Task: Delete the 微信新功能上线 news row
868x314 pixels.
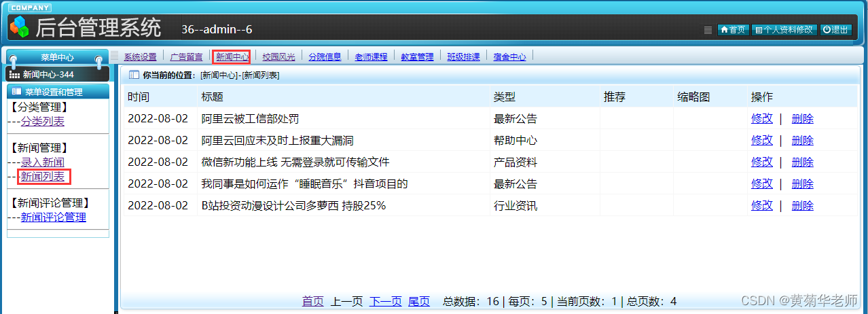Action: [803, 162]
